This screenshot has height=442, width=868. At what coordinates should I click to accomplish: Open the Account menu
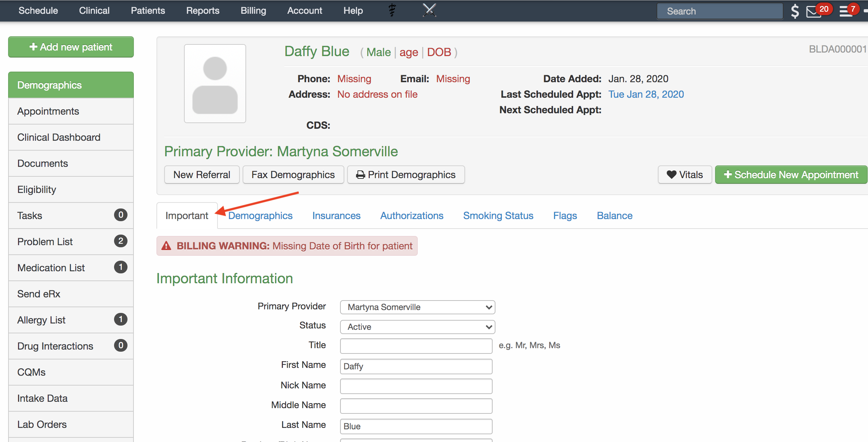305,11
